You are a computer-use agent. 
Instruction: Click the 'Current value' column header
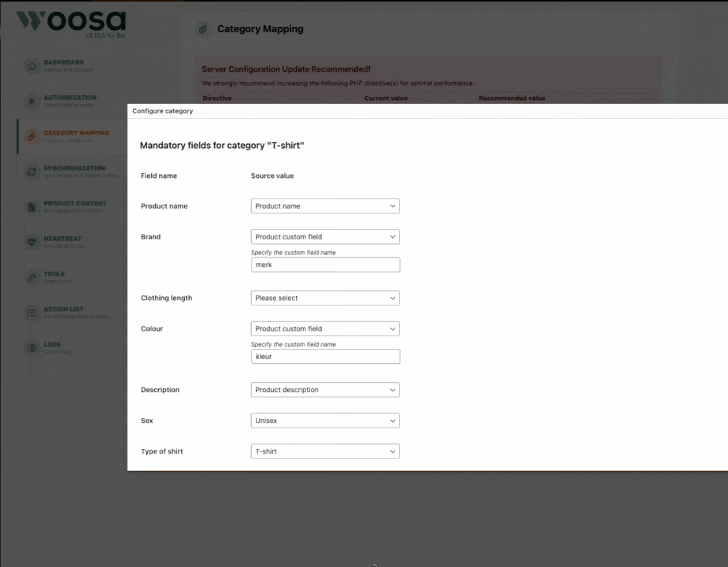[386, 98]
